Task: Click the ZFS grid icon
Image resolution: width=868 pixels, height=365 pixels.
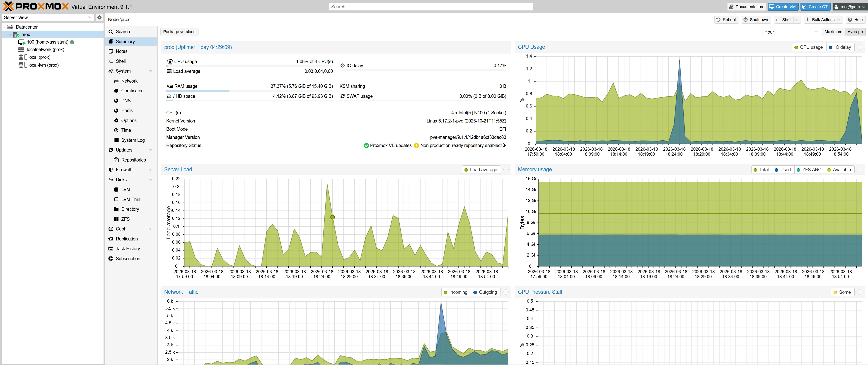Action: [x=116, y=219]
